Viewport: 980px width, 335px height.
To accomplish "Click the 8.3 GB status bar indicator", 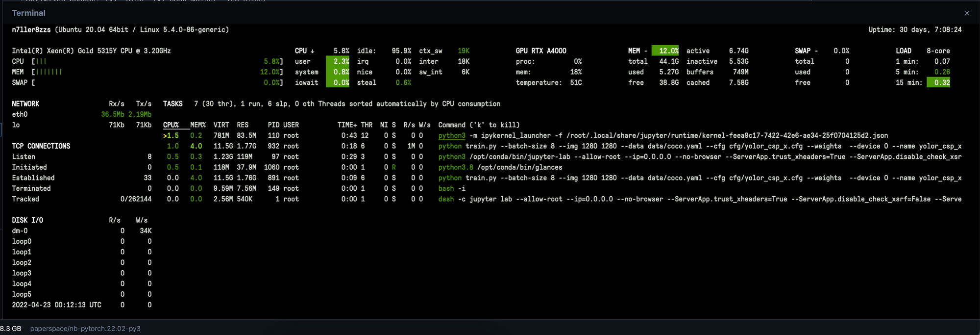I will pyautogui.click(x=11, y=329).
